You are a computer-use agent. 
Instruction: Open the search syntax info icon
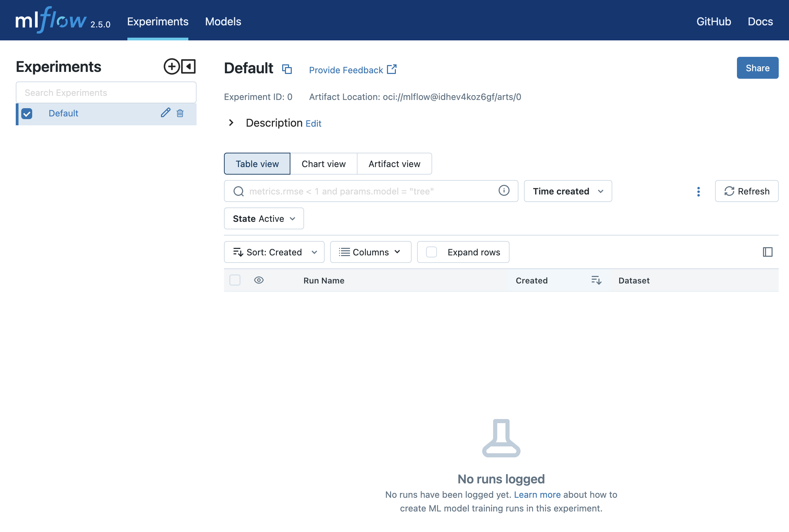point(504,191)
